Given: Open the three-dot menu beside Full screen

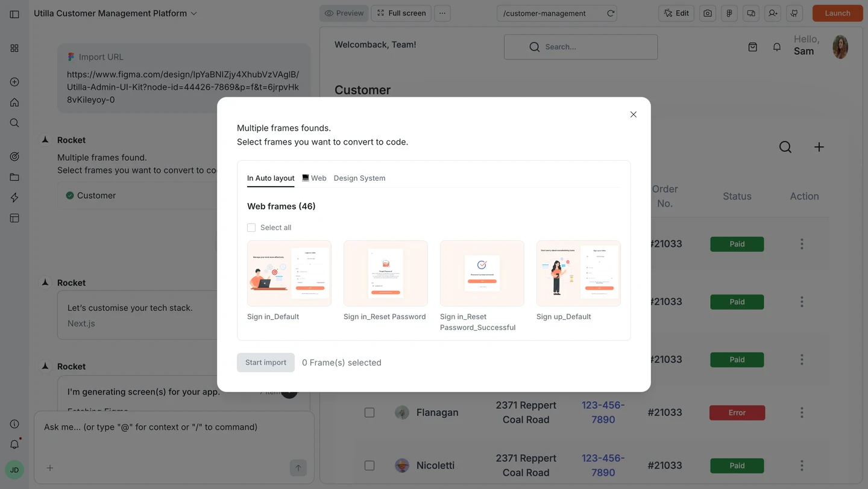Looking at the screenshot, I should [442, 13].
